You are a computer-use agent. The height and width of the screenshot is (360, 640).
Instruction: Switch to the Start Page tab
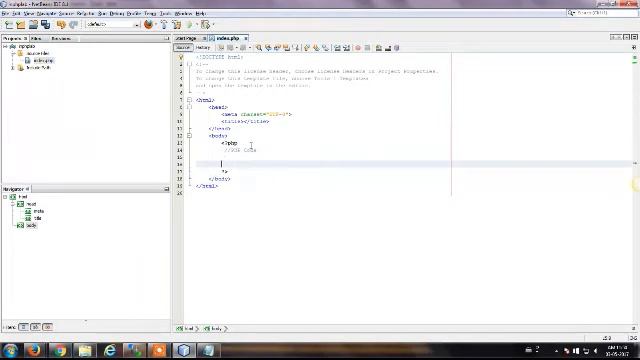(187, 38)
